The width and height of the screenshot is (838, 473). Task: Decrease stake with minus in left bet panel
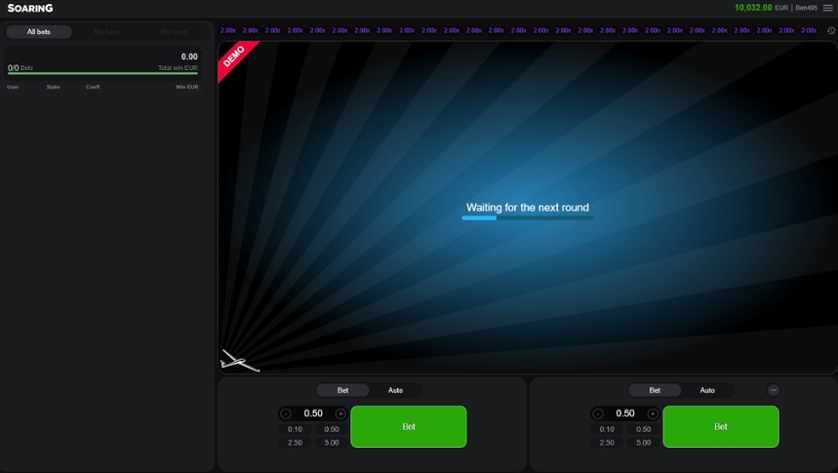286,414
